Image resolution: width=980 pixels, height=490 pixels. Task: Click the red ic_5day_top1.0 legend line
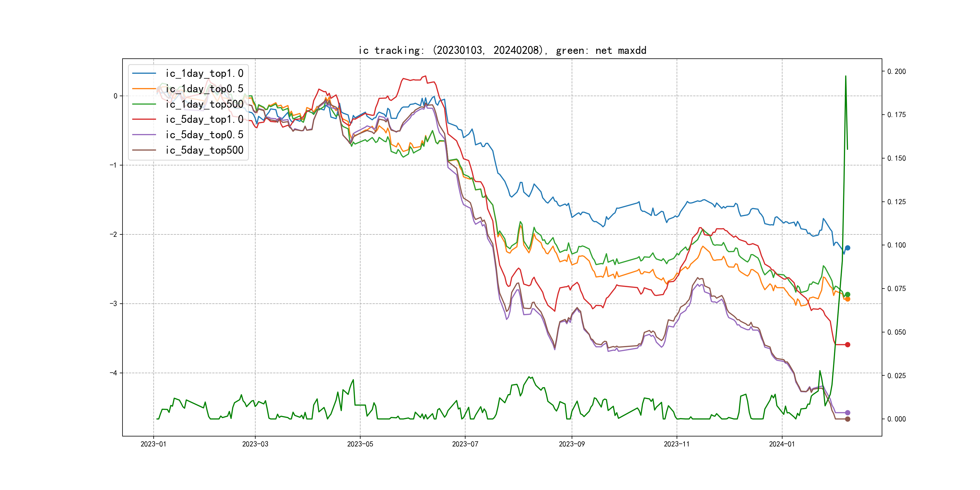click(x=144, y=119)
